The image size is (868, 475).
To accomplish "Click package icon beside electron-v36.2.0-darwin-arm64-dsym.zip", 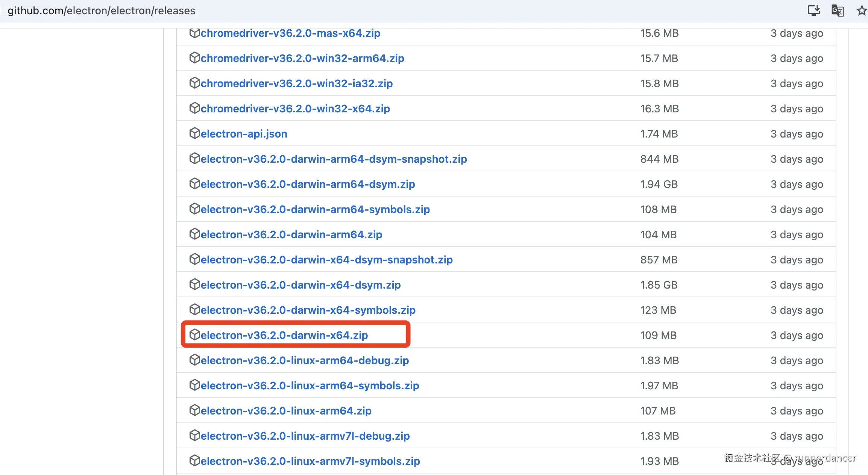I will point(194,184).
